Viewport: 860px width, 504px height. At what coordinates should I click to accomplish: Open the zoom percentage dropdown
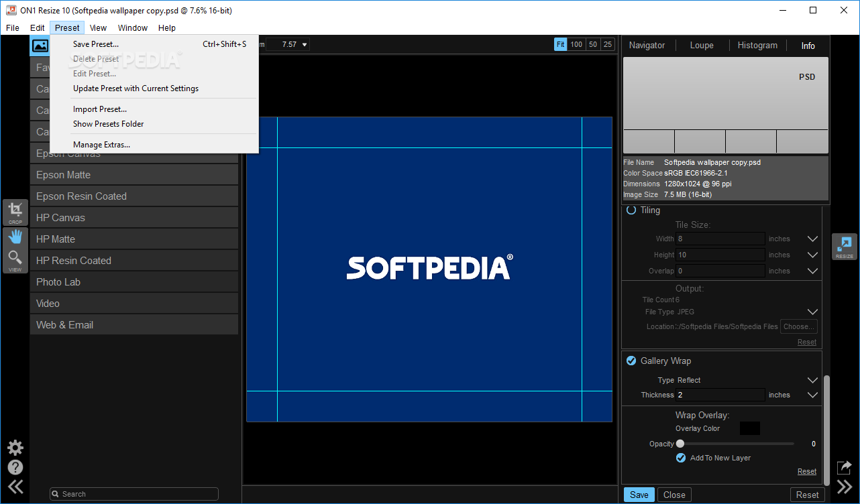pos(305,45)
